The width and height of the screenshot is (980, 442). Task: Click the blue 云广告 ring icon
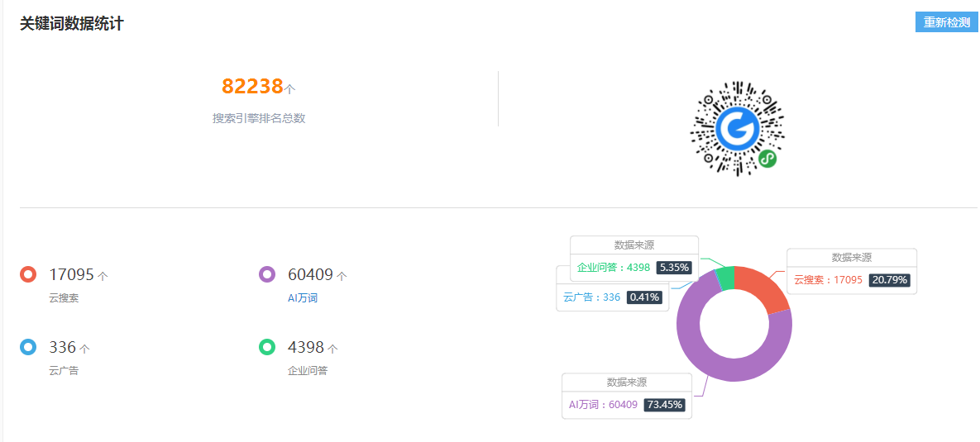28,347
